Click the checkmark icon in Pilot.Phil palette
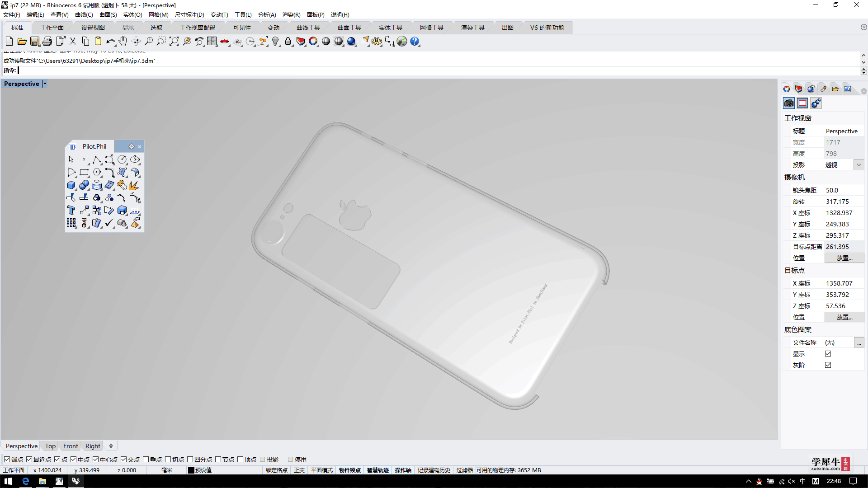 pos(109,223)
